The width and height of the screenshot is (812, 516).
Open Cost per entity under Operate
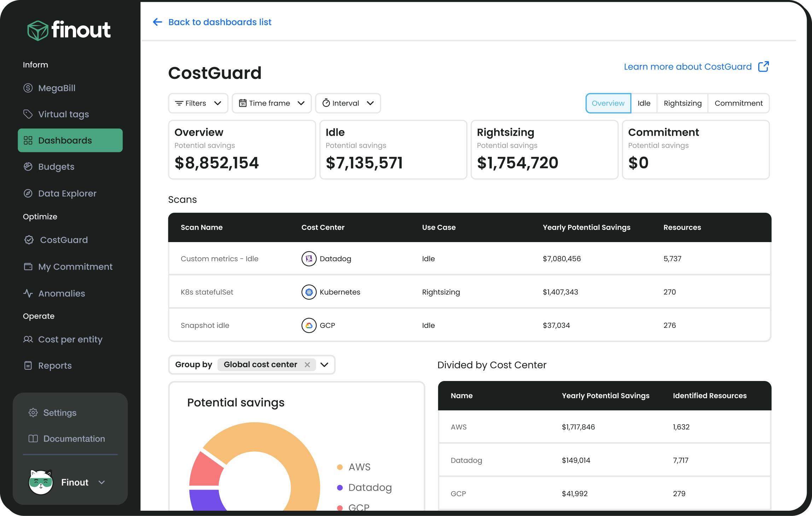[x=70, y=339]
